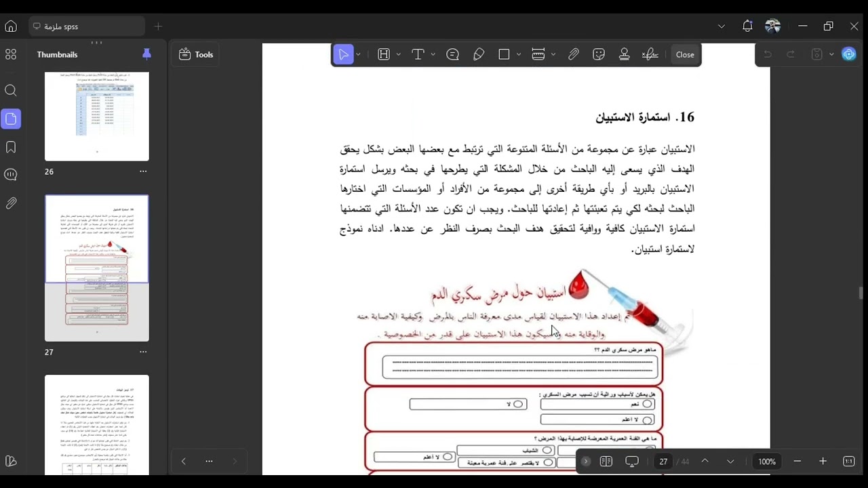Open the user profile avatar
Screen dimensions: 868x488
772,26
